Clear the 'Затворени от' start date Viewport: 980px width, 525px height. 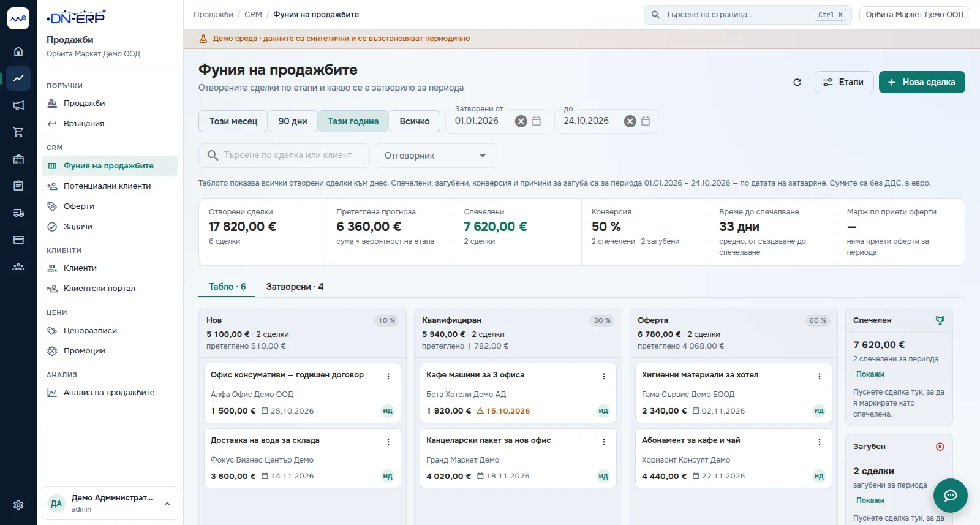pos(521,121)
